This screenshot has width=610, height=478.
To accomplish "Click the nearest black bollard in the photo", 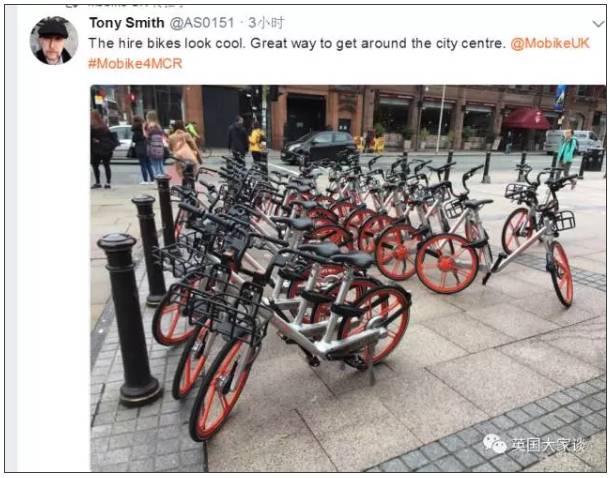I will (128, 319).
